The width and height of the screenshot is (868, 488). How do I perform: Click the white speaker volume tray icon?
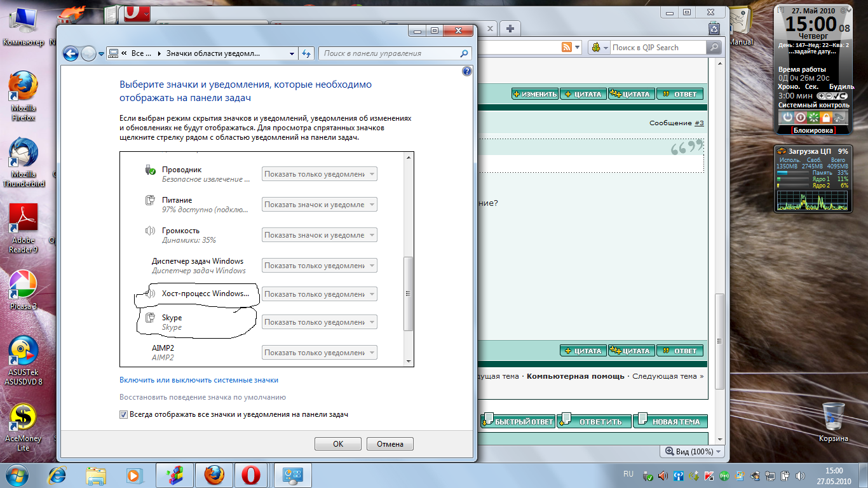(x=800, y=476)
